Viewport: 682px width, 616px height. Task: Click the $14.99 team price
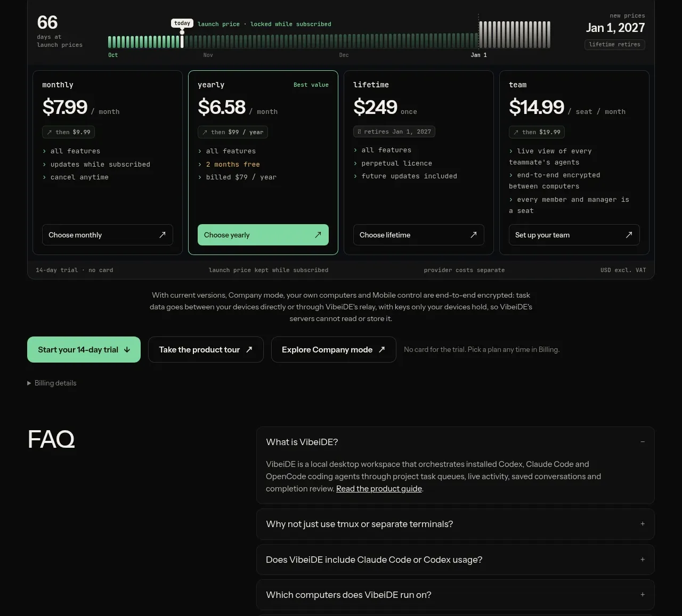[x=537, y=107]
